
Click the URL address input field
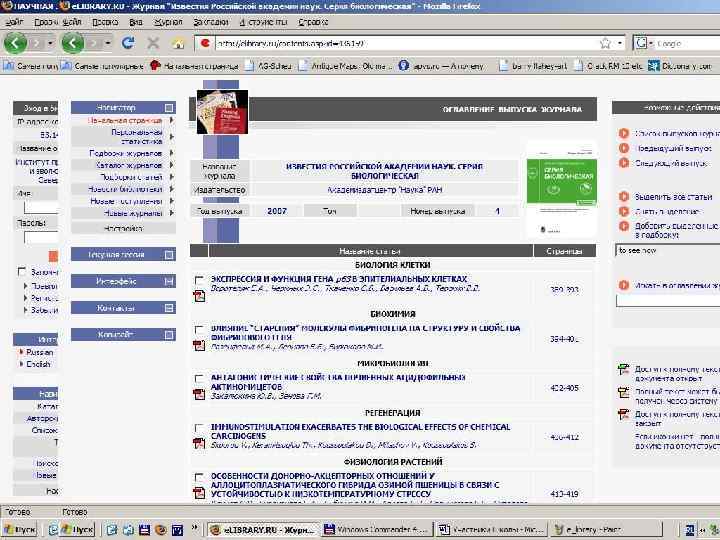406,43
